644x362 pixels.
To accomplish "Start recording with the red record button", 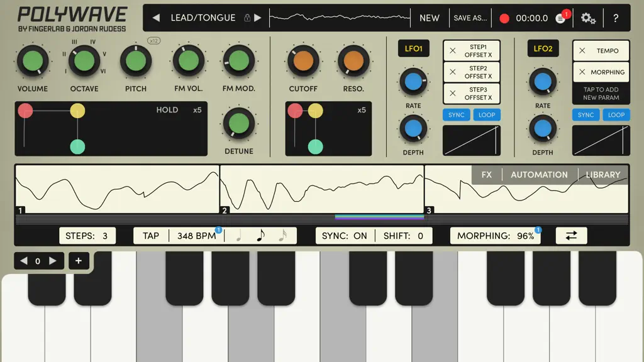I will tap(504, 18).
